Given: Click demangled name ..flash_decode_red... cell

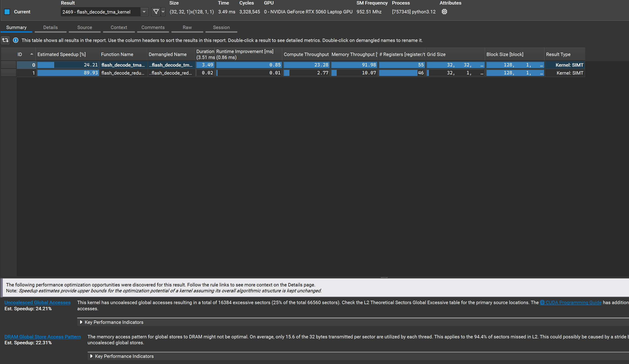Looking at the screenshot, I should [171, 73].
